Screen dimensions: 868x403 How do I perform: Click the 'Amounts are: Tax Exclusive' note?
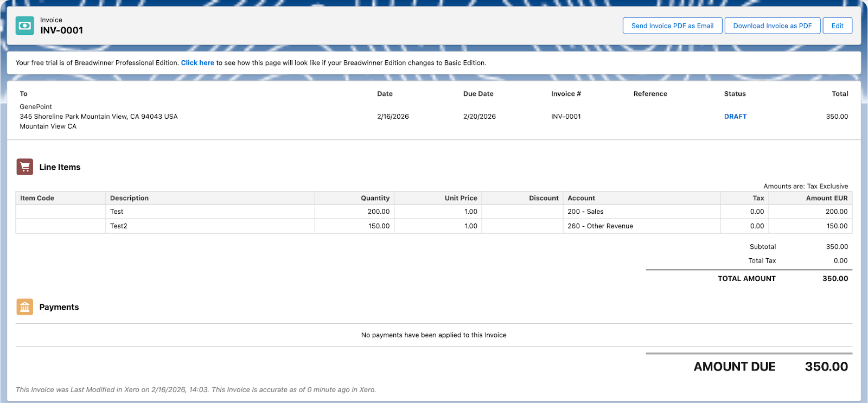[806, 186]
